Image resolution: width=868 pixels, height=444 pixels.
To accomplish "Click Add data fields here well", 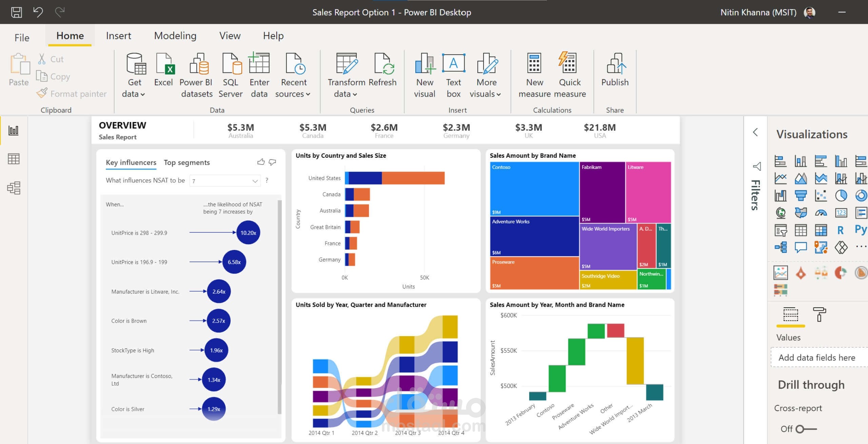I will point(819,358).
